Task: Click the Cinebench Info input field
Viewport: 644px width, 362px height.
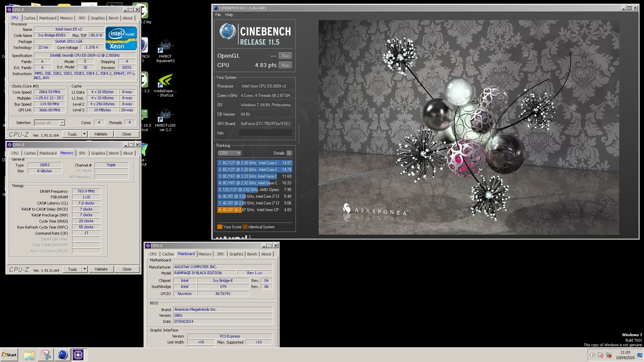Action: tap(265, 133)
